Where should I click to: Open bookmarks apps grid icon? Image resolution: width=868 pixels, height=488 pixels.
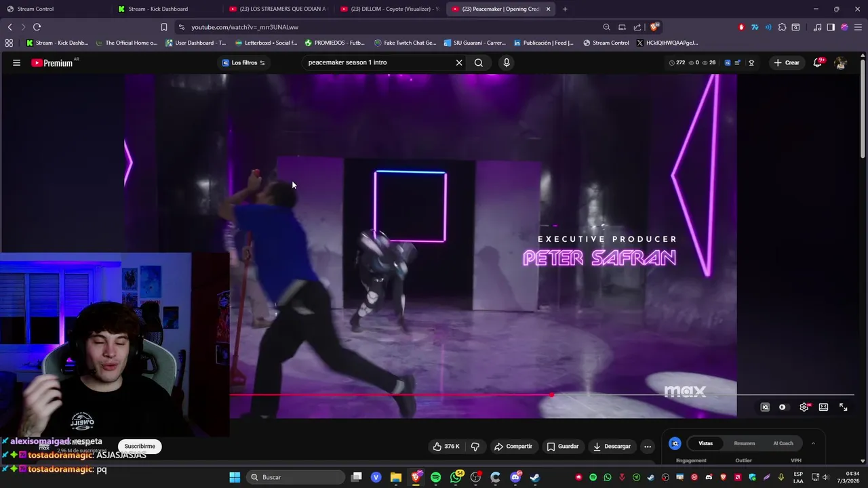[x=9, y=43]
